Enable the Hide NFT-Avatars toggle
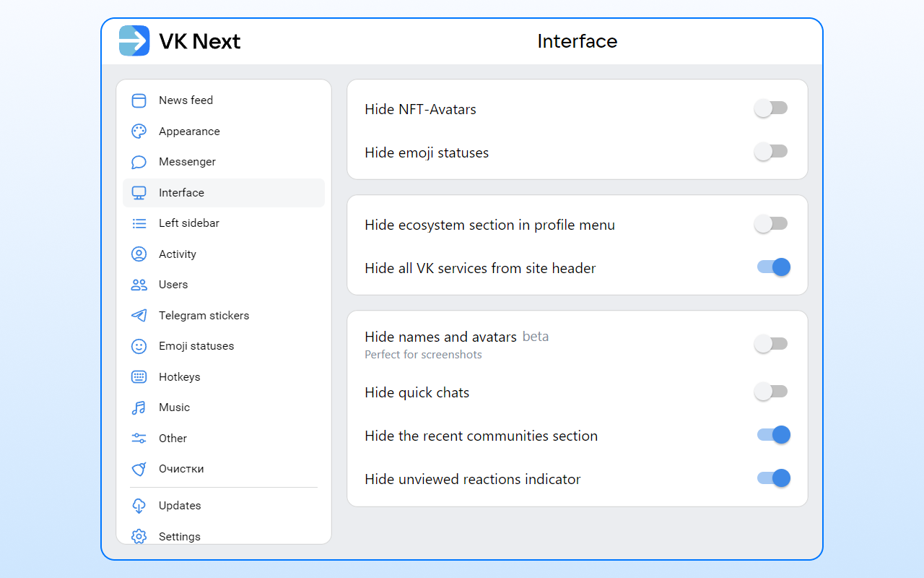924x578 pixels. [771, 108]
